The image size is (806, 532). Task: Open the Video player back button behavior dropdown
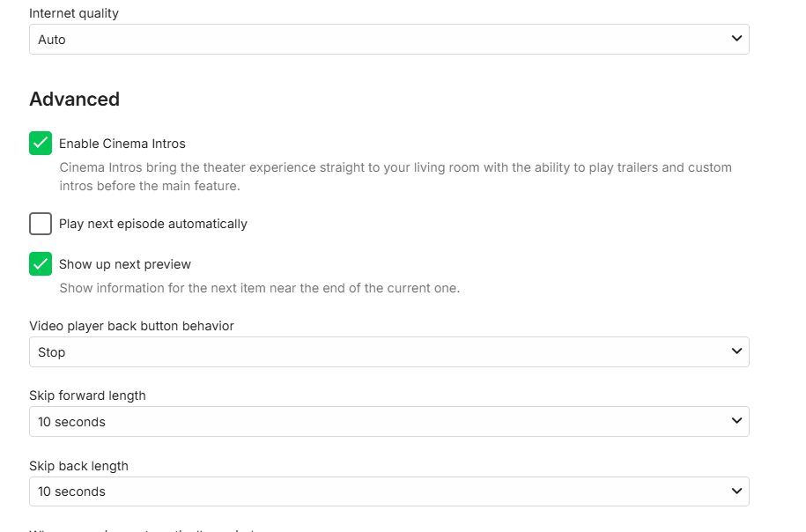tap(388, 352)
